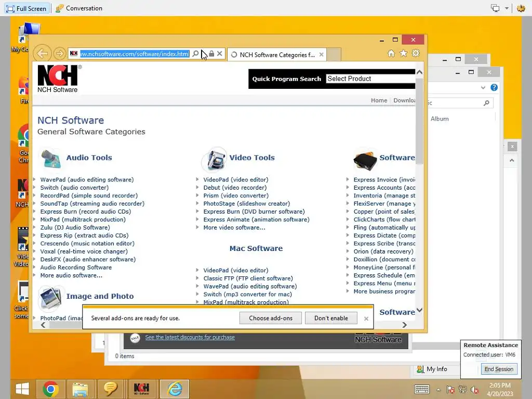Open Zulu (DJ Audio Software) link
This screenshot has height=399, width=532.
[75, 228]
